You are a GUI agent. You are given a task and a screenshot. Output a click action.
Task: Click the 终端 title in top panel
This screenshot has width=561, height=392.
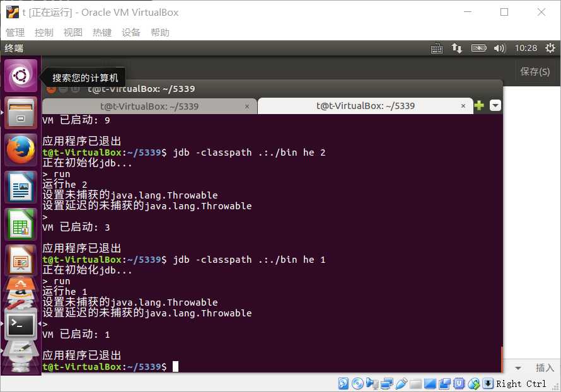point(14,48)
